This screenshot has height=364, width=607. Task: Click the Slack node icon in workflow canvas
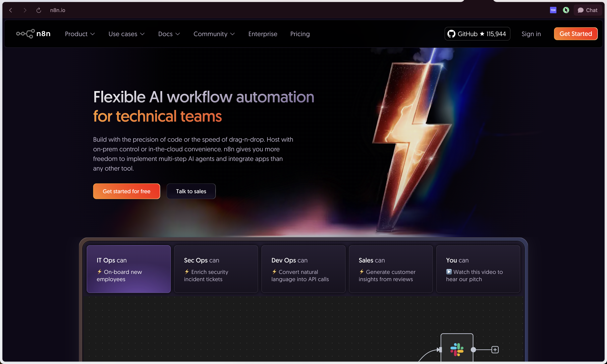pyautogui.click(x=457, y=350)
